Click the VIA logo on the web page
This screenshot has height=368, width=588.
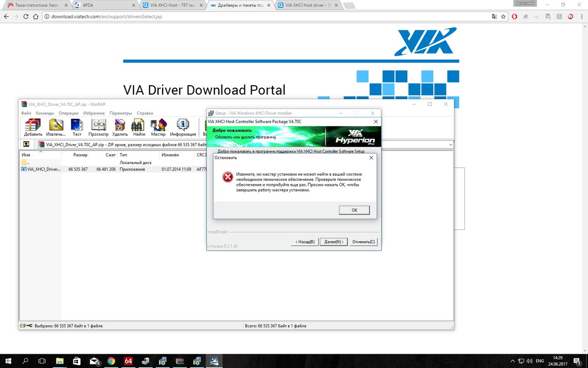[425, 41]
